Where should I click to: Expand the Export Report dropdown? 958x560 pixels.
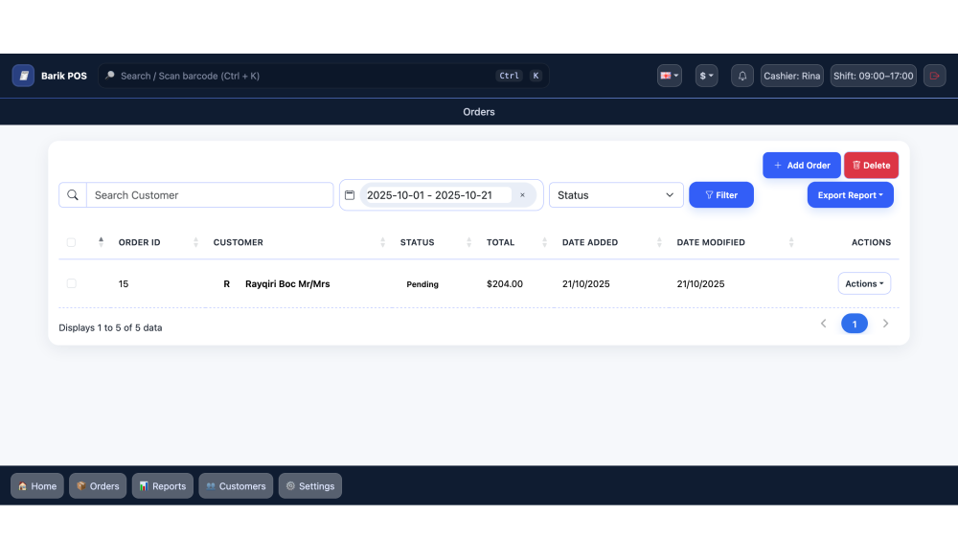(x=850, y=195)
